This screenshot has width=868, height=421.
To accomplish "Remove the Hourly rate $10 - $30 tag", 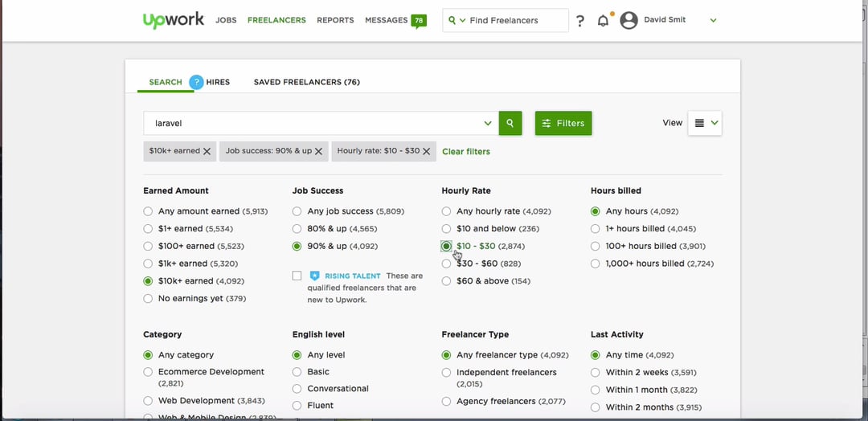I will point(426,151).
